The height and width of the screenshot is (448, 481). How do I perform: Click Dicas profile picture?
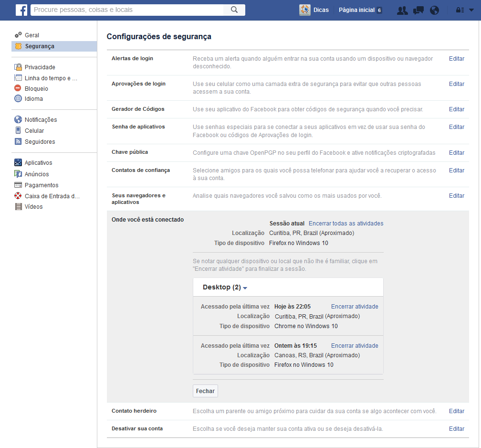[305, 10]
